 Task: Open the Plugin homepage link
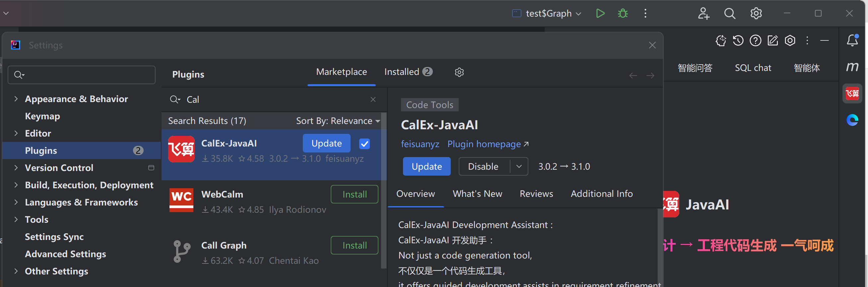[x=488, y=144]
